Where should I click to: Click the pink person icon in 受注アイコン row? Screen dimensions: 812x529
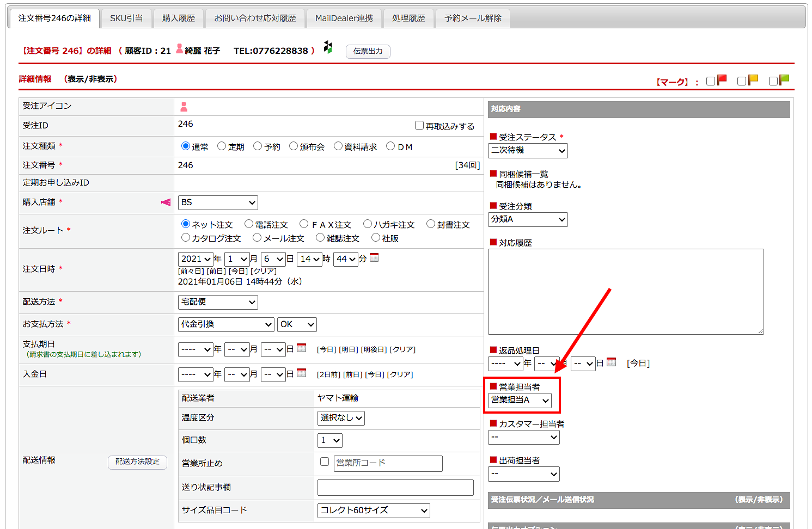coord(184,107)
